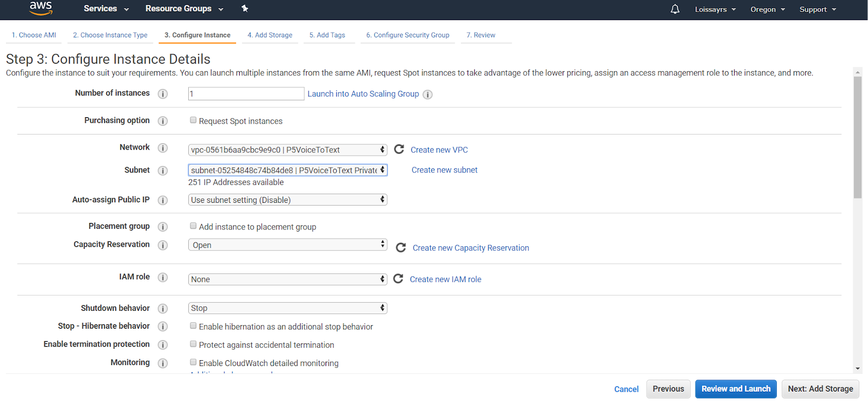Refresh the Capacity Reservation list
This screenshot has height=403, width=868.
[401, 248]
